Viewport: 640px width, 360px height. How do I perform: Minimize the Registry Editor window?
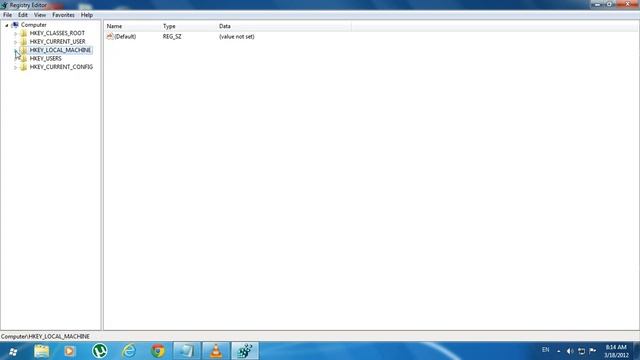pos(598,4)
